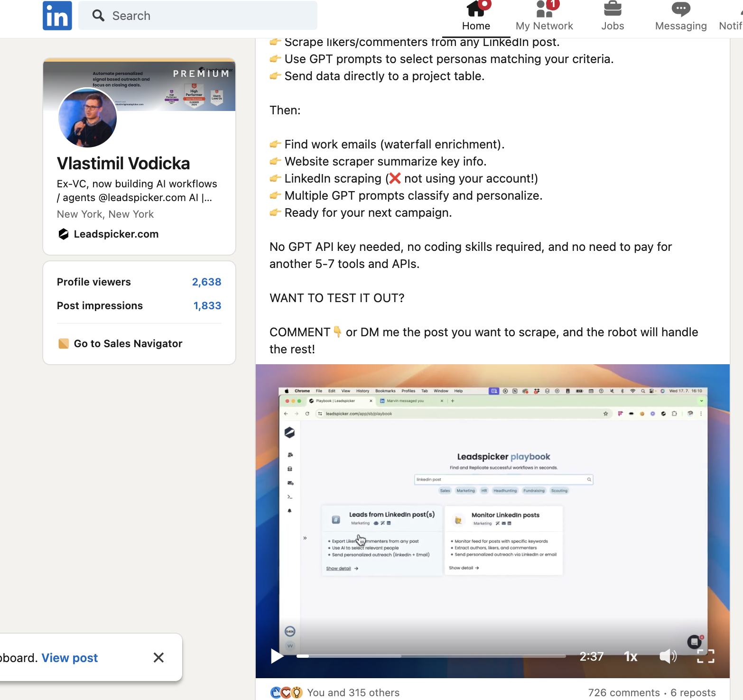Click the Home house icon
The width and height of the screenshot is (743, 700).
coord(475,8)
